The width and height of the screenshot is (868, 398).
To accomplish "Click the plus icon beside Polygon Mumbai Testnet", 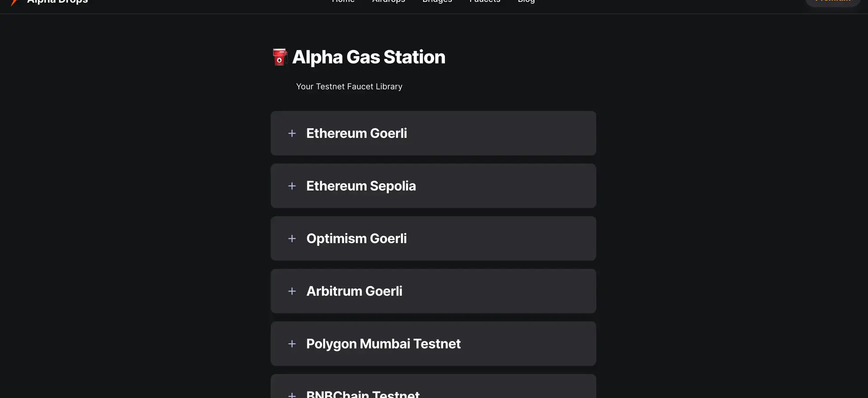I will (x=292, y=344).
